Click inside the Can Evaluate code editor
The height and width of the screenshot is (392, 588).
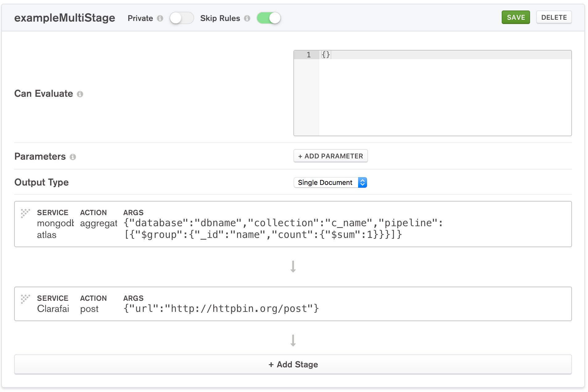pos(401,77)
